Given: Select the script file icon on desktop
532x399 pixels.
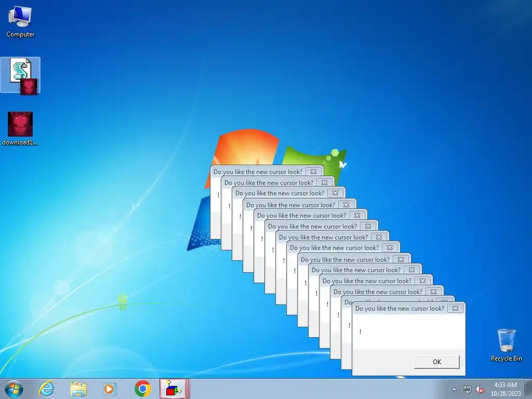Looking at the screenshot, I should tap(20, 75).
